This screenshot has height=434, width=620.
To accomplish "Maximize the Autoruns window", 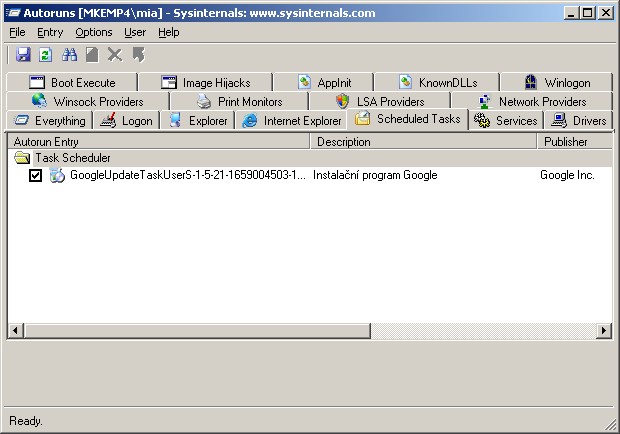I will 588,13.
